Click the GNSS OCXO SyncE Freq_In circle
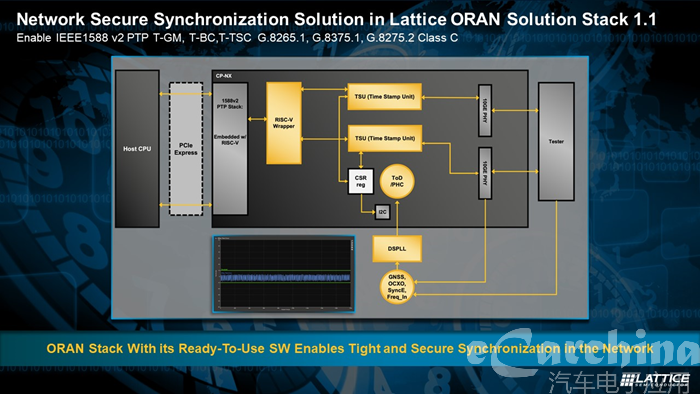Image resolution: width=700 pixels, height=394 pixels. click(x=397, y=287)
